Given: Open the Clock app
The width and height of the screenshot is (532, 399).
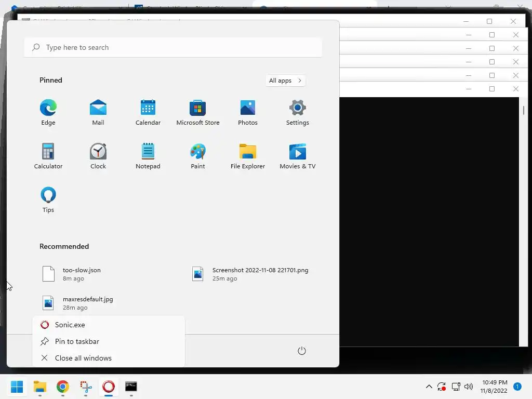Looking at the screenshot, I should coord(98,156).
